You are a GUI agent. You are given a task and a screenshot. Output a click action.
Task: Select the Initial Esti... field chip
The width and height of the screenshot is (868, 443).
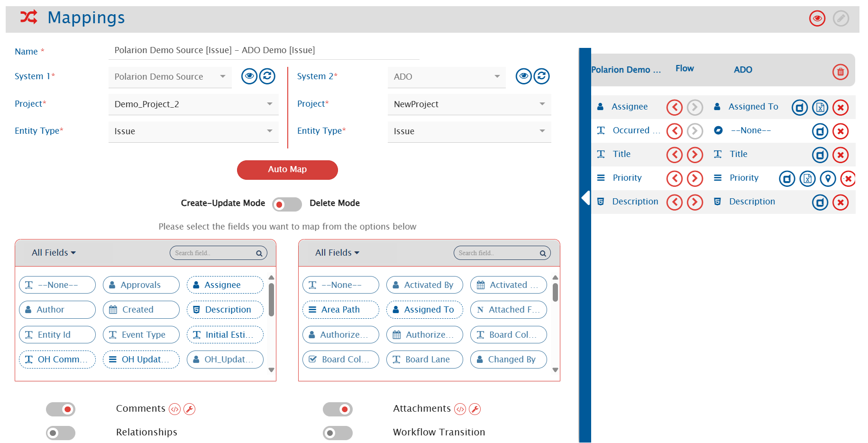[225, 335]
